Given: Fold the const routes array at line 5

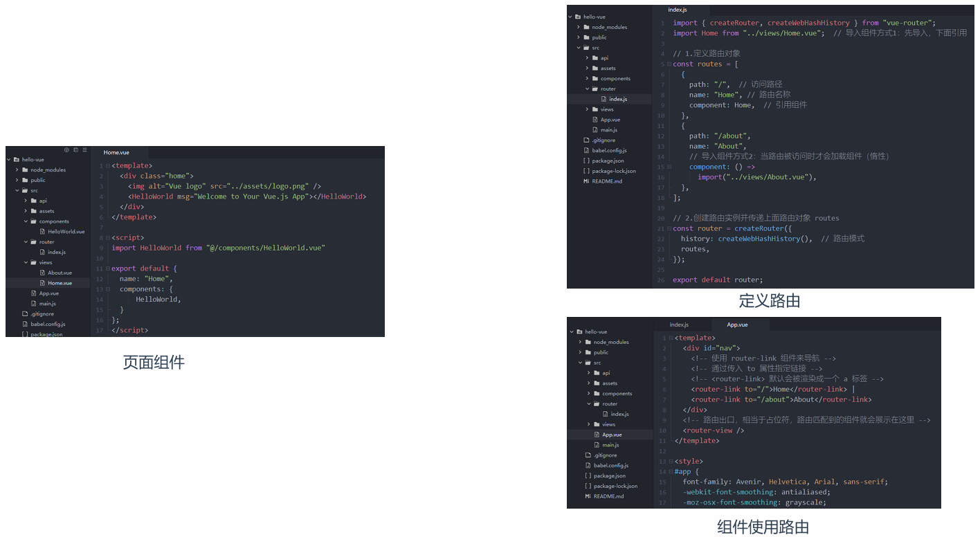Looking at the screenshot, I should pyautogui.click(x=669, y=64).
